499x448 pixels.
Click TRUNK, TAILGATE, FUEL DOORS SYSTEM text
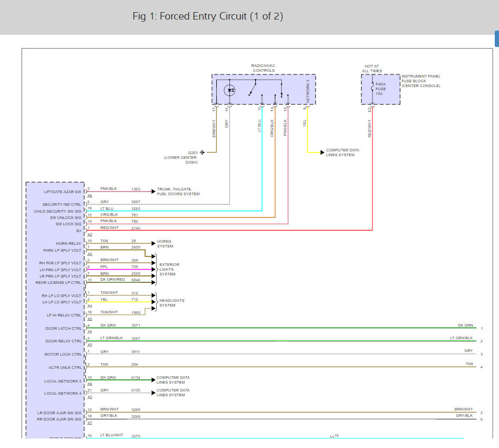[178, 192]
